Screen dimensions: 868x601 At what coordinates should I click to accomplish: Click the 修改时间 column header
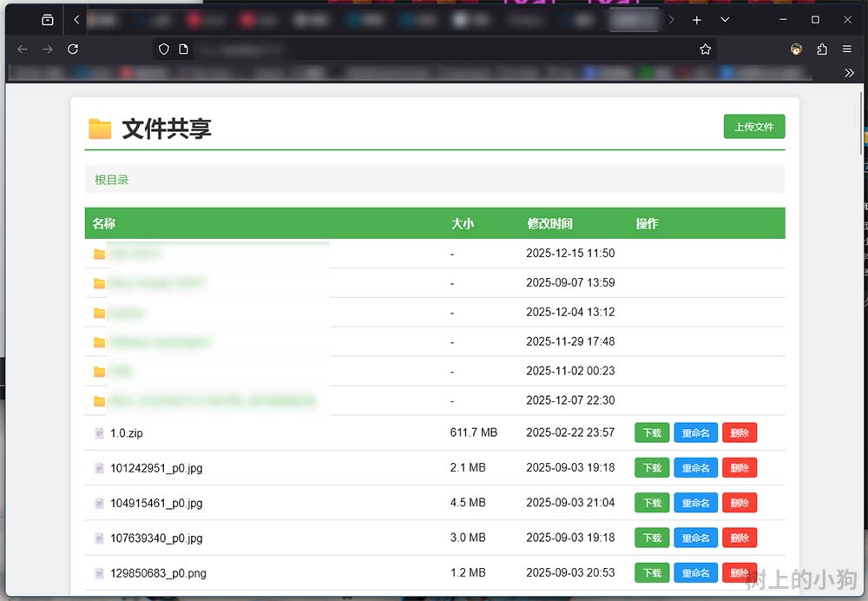(x=549, y=223)
